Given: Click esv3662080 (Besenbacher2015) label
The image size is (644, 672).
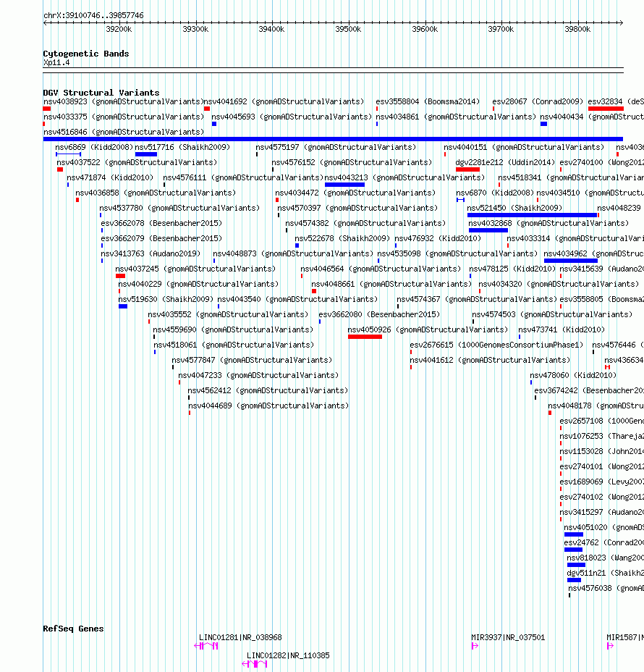Looking at the screenshot, I should click(379, 314).
